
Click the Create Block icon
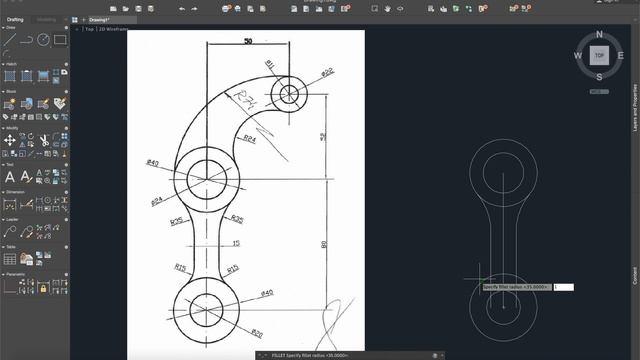point(10,104)
